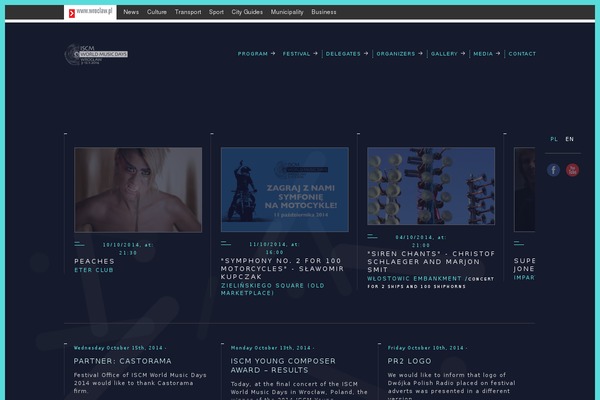The image size is (600, 400).
Task: Click text about thanking Castorama firm
Action: pyautogui.click(x=140, y=383)
